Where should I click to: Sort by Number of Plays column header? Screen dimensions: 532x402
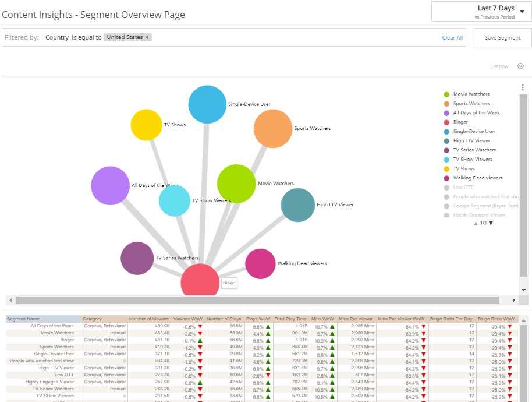pyautogui.click(x=224, y=319)
